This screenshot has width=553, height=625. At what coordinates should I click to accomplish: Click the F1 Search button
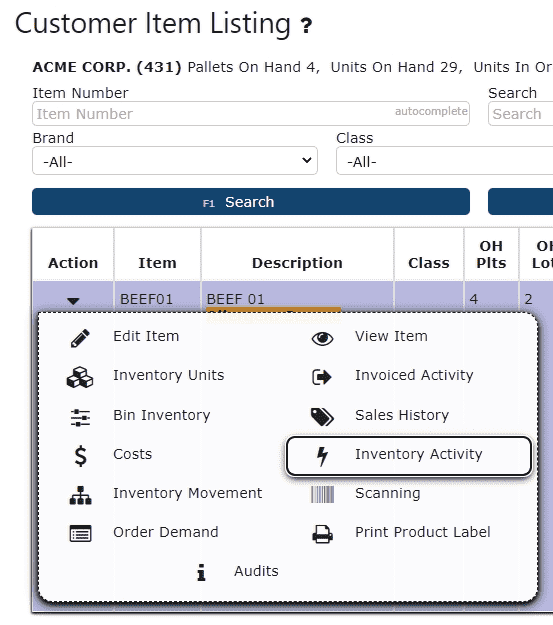coord(251,202)
